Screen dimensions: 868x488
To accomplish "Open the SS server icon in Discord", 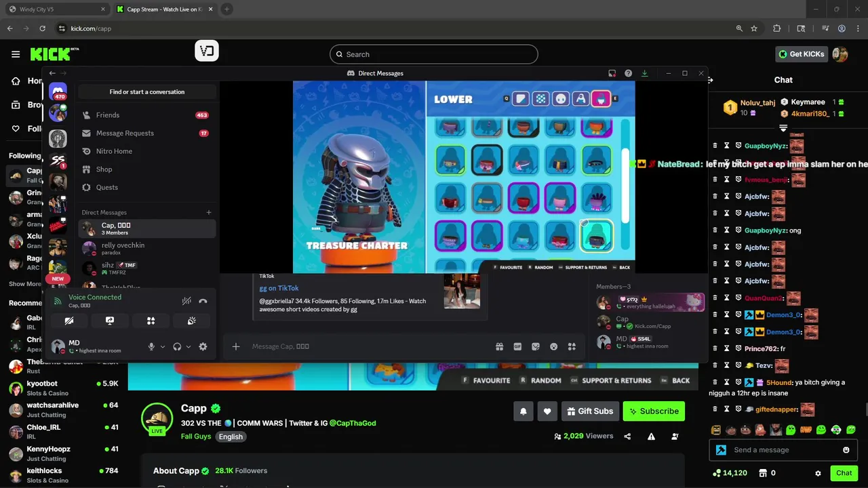I will [x=58, y=160].
